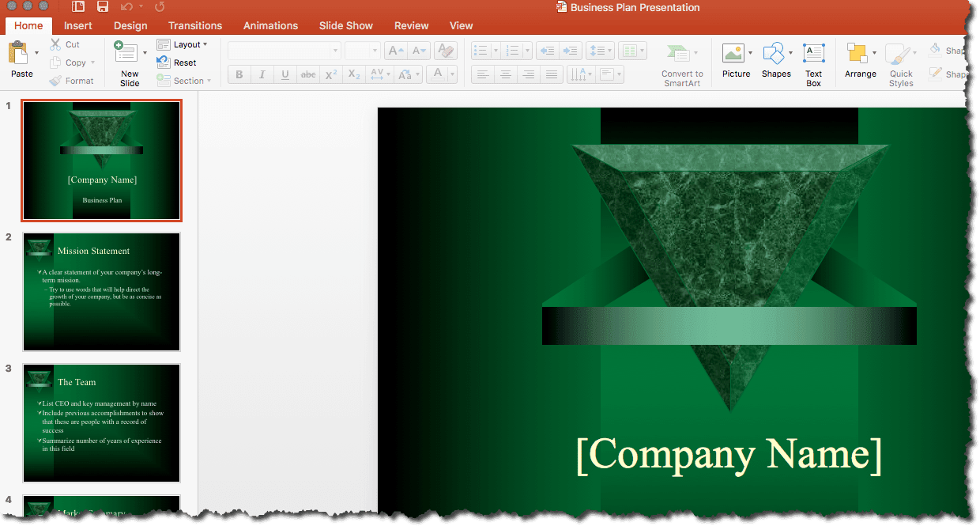Click the Save floppy disk icon
This screenshot has height=526, width=980.
tap(103, 7)
